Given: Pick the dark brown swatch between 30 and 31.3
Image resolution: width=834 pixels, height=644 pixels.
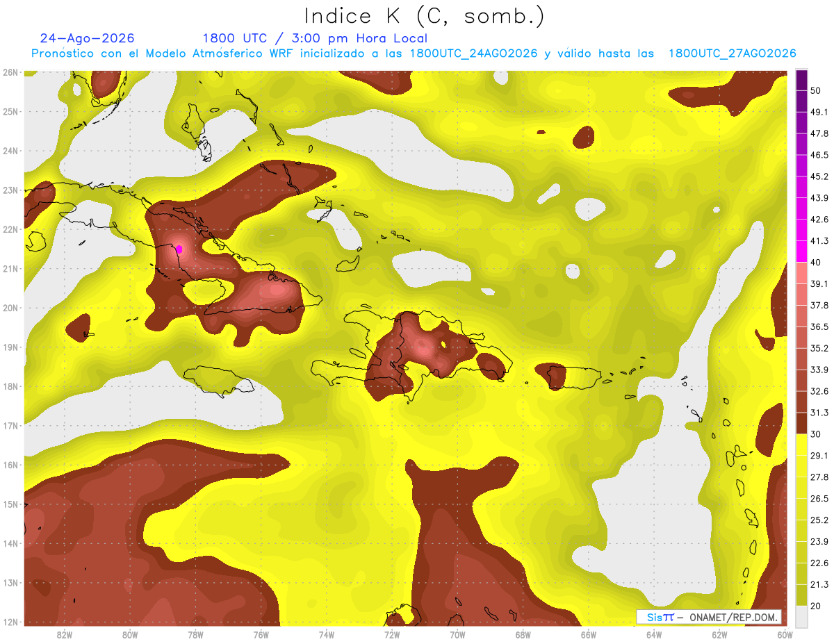Looking at the screenshot, I should pyautogui.click(x=801, y=423).
